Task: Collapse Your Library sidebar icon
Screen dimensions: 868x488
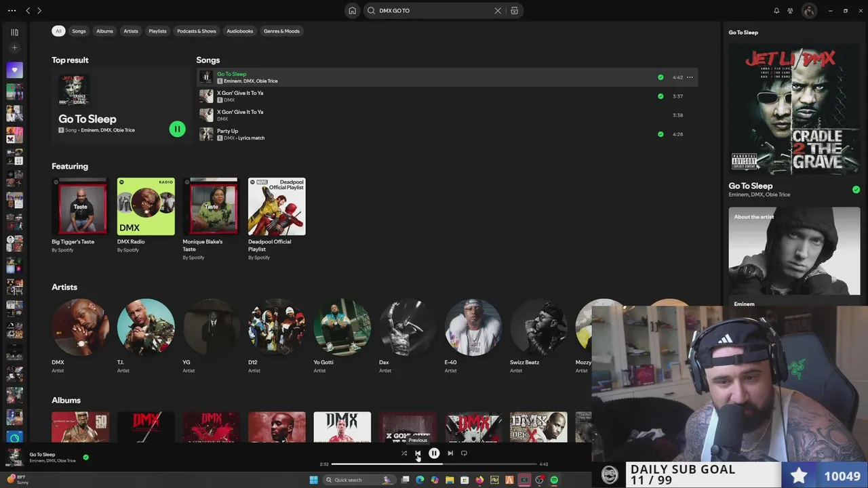Action: 14,32
